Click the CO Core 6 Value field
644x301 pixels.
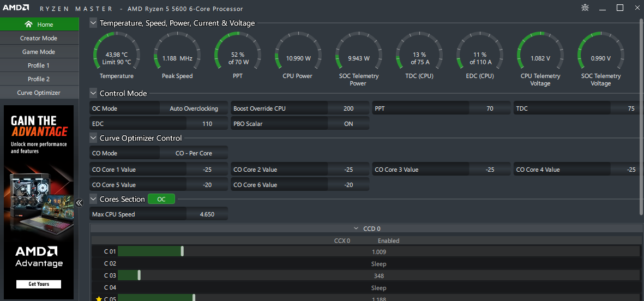[300, 184]
